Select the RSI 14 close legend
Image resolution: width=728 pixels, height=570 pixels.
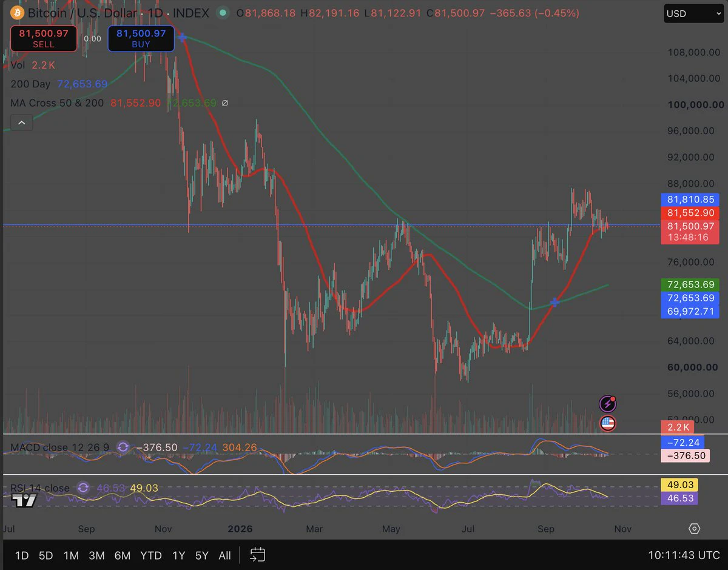coord(40,488)
